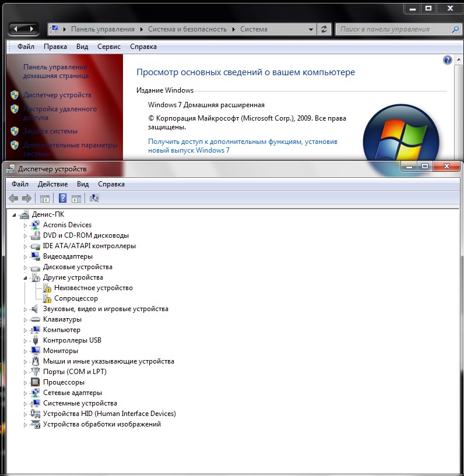Open Справка menu in Device Manager
Image resolution: width=464 pixels, height=476 pixels.
(x=111, y=184)
